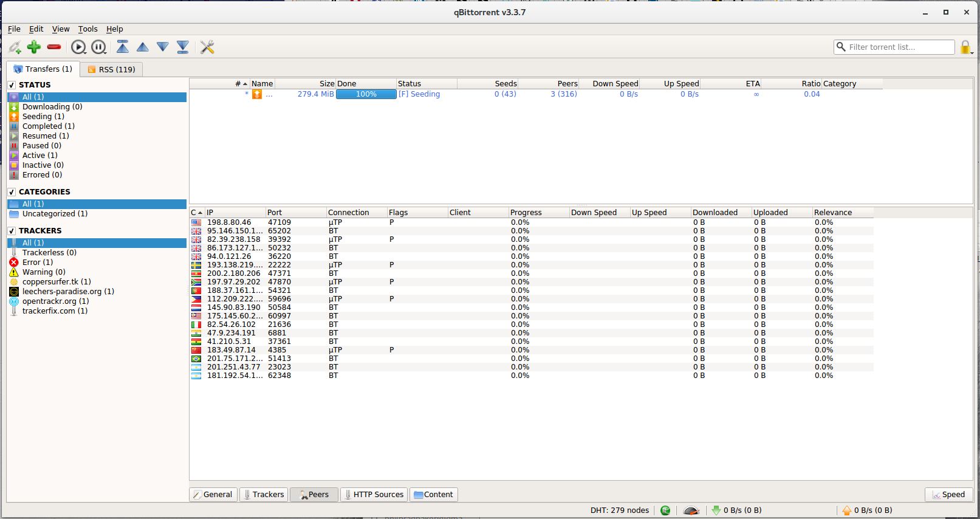The image size is (980, 519).
Task: Select the Completed (1) status filter
Action: click(x=97, y=126)
